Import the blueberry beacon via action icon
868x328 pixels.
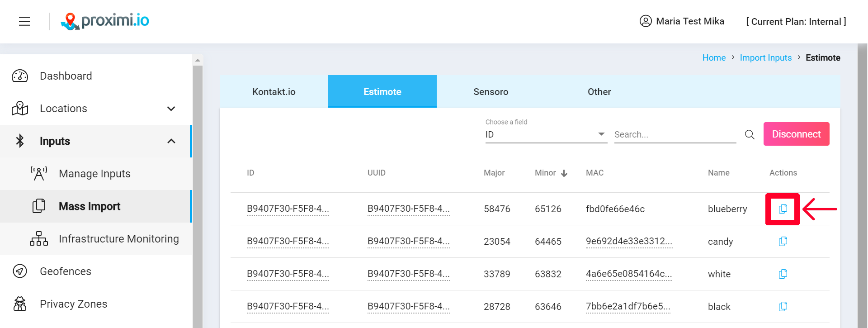(x=783, y=209)
